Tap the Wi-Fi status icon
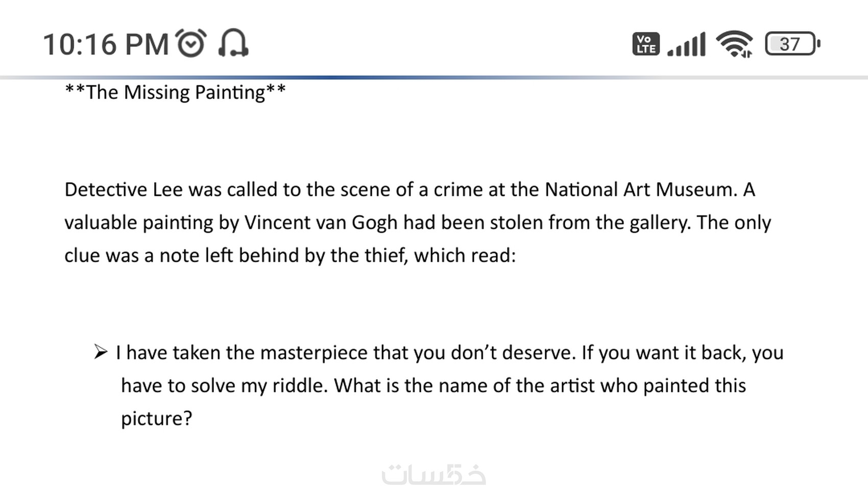Viewport: 868px width, 495px height. pyautogui.click(x=734, y=44)
